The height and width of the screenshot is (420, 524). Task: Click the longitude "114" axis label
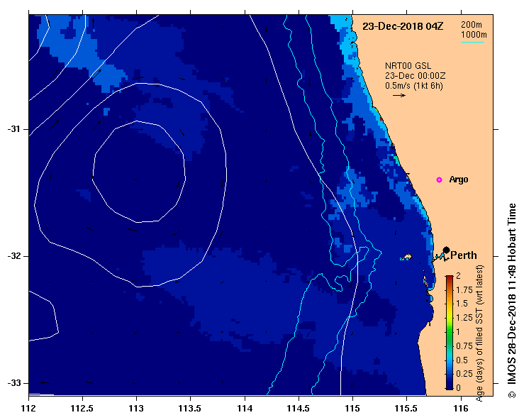(x=245, y=409)
